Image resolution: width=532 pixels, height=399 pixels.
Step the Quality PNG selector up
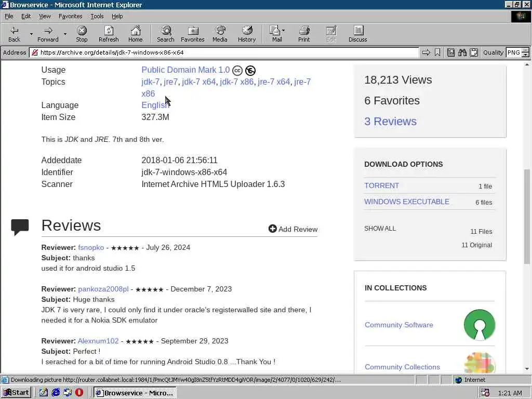(x=525, y=50)
